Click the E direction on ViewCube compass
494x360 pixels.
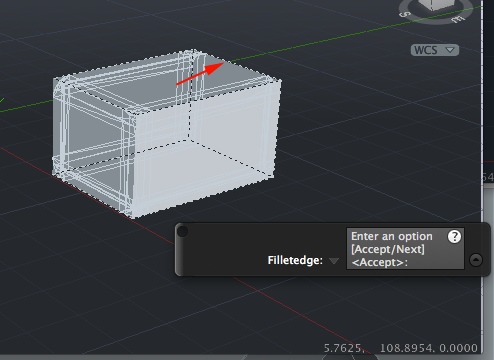coord(458,18)
